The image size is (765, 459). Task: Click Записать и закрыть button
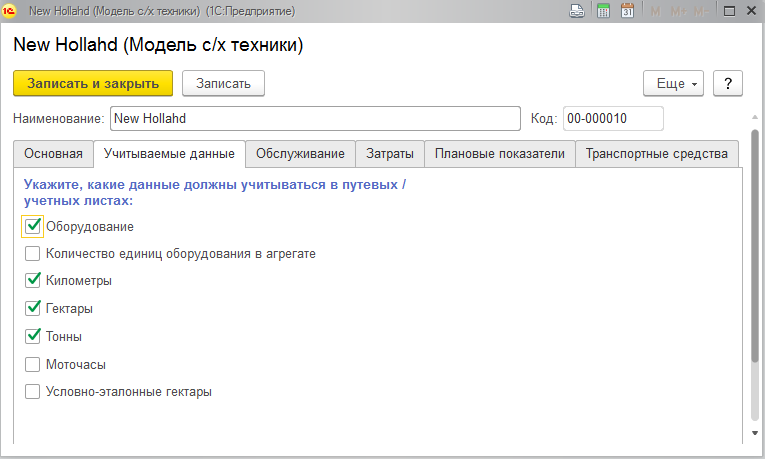(93, 83)
